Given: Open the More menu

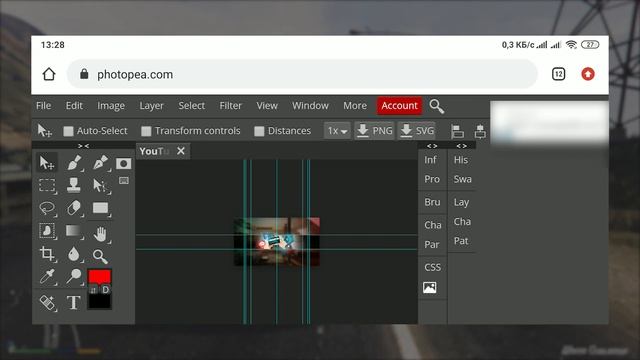Looking at the screenshot, I should pyautogui.click(x=355, y=106).
